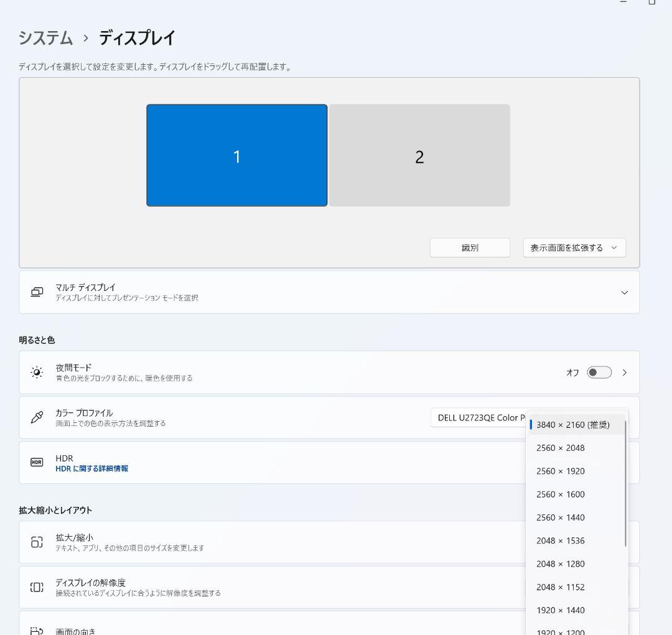Click the color profile eyedropper icon
672x635 pixels.
[x=37, y=417]
